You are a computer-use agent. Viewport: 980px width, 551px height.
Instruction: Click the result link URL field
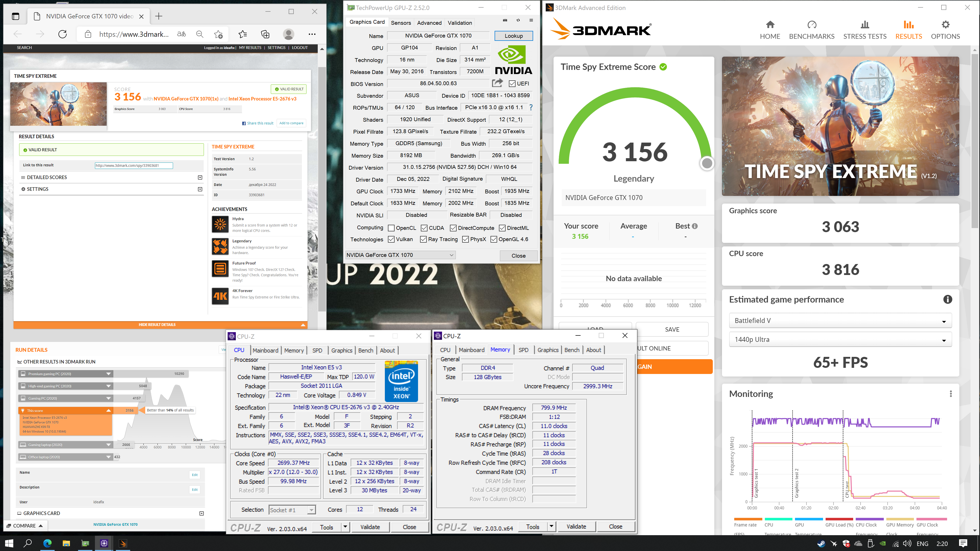tap(133, 165)
